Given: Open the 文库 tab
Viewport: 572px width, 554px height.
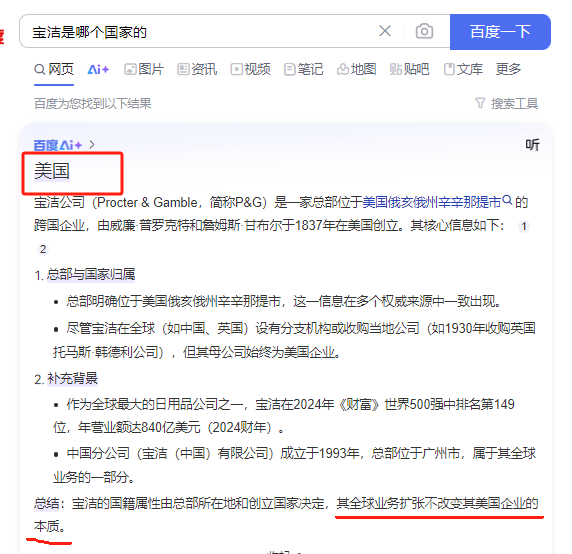Looking at the screenshot, I should tap(463, 69).
